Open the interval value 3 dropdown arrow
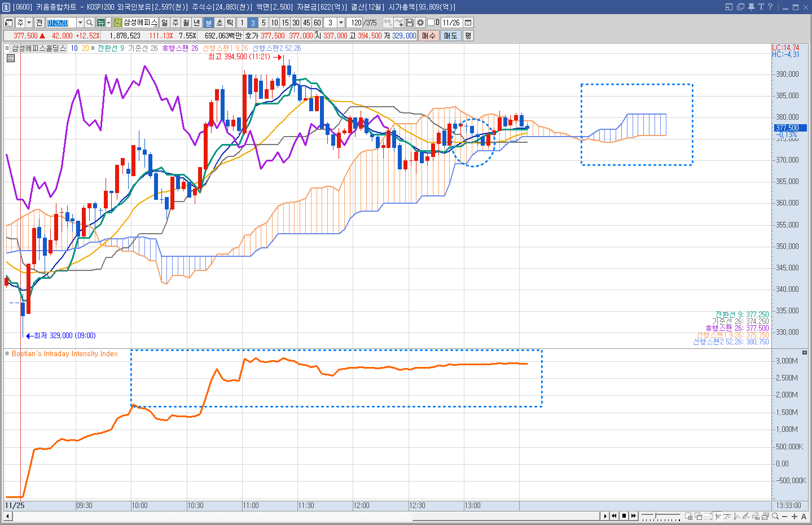 pyautogui.click(x=341, y=23)
